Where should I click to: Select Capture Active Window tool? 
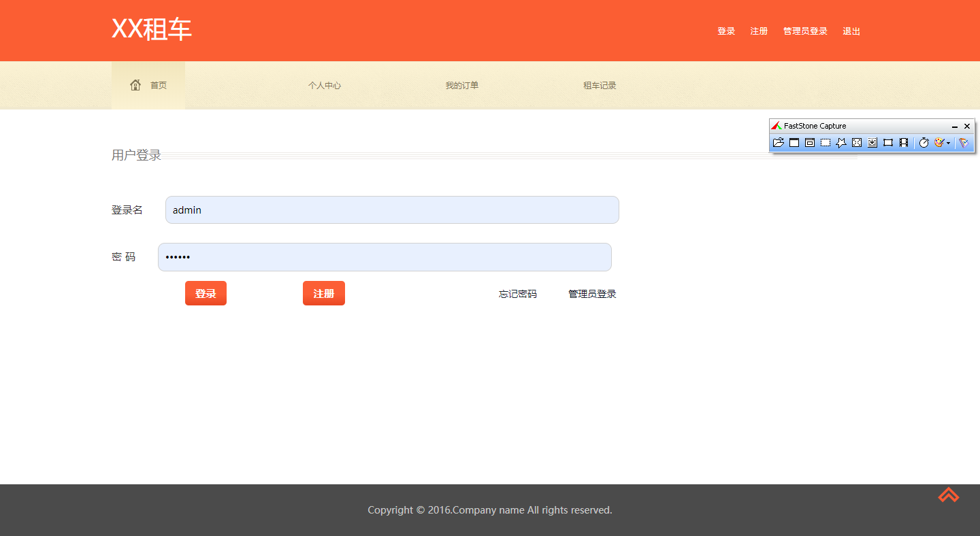coord(794,143)
